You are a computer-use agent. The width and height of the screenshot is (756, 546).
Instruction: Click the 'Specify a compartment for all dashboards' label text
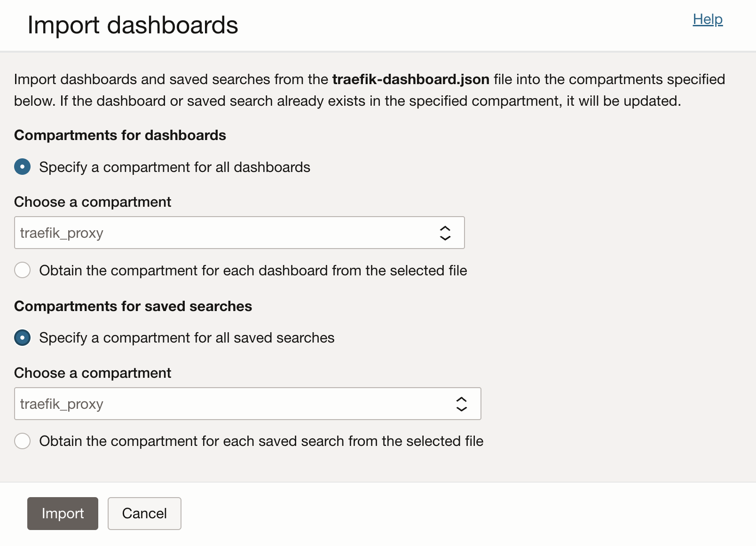[174, 167]
